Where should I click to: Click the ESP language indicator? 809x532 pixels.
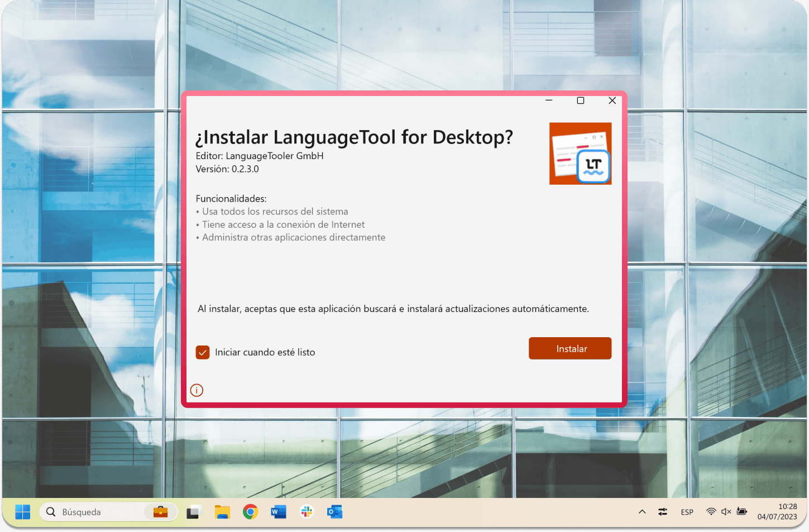[x=687, y=512]
